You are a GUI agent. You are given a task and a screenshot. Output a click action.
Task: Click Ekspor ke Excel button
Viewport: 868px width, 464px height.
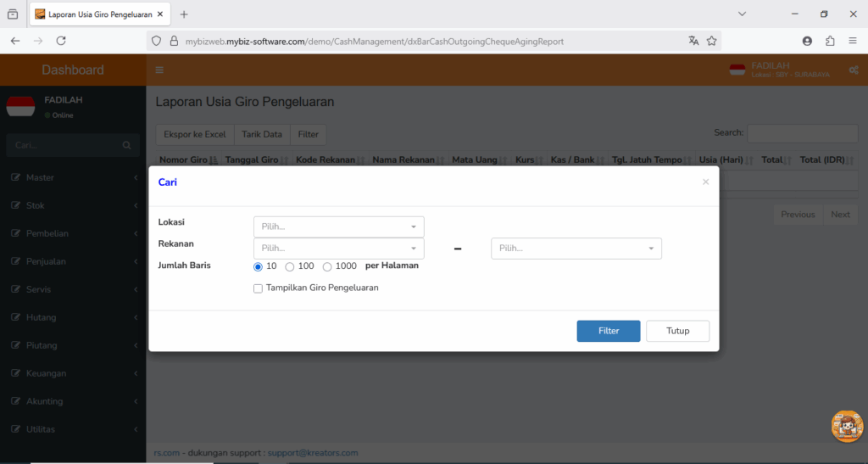pos(195,135)
